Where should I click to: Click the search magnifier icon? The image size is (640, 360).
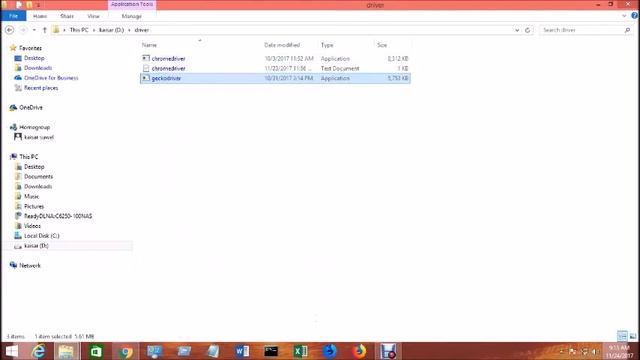pos(627,30)
